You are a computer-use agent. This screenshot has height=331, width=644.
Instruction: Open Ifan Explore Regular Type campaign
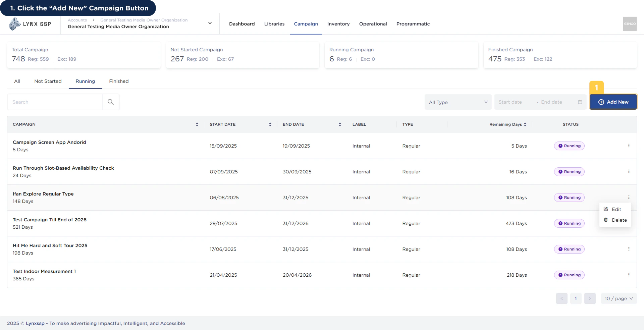(x=43, y=194)
